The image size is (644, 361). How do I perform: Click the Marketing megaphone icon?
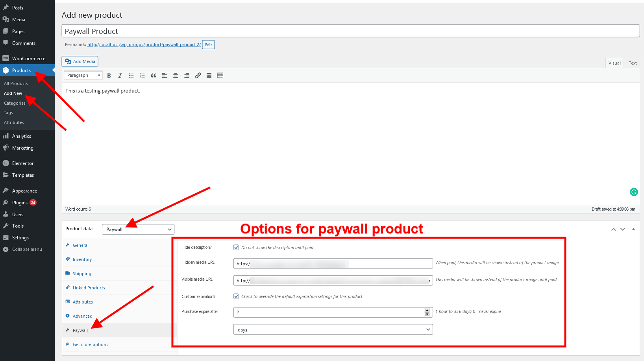click(x=6, y=148)
